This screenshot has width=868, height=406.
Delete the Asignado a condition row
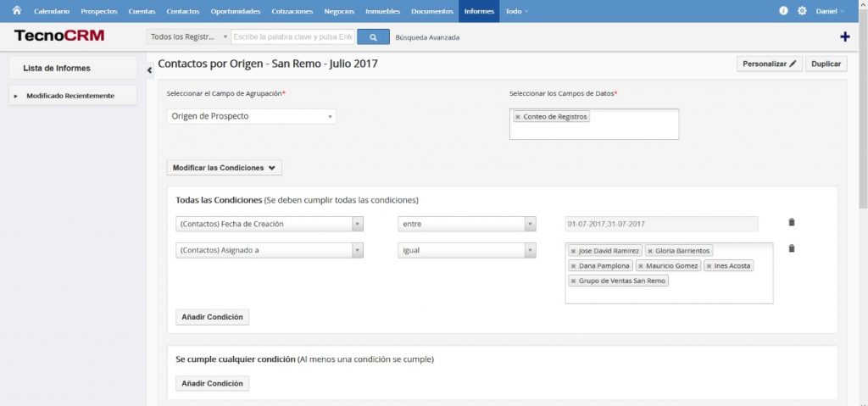point(792,248)
